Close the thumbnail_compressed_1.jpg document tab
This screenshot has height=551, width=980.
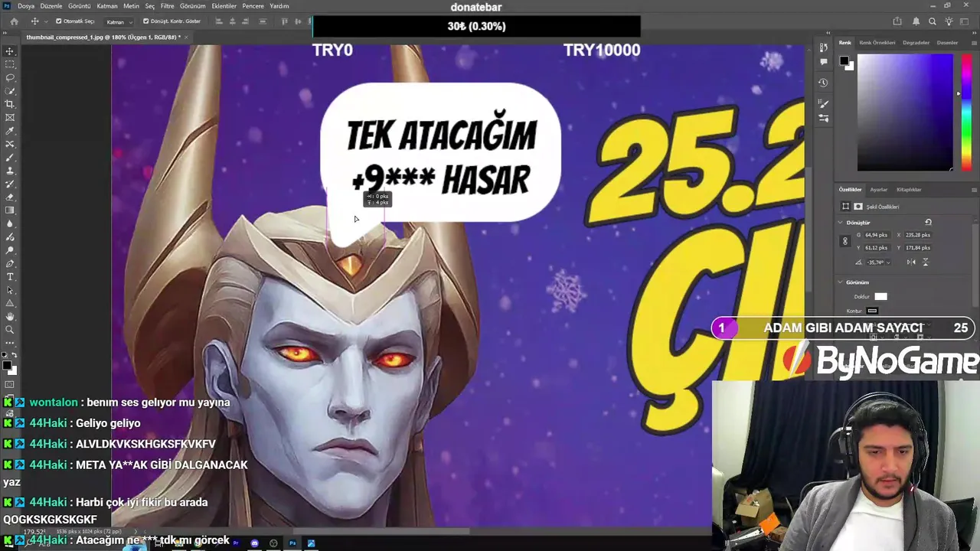click(x=186, y=37)
